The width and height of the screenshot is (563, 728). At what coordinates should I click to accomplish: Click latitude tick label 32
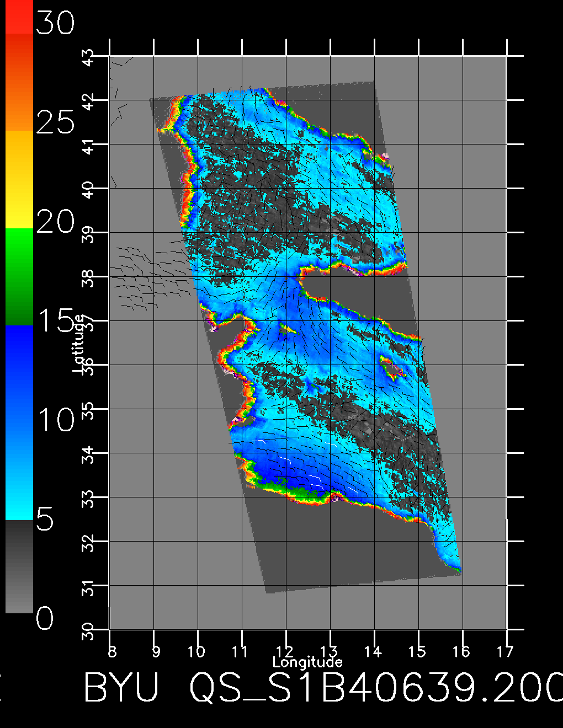(88, 543)
